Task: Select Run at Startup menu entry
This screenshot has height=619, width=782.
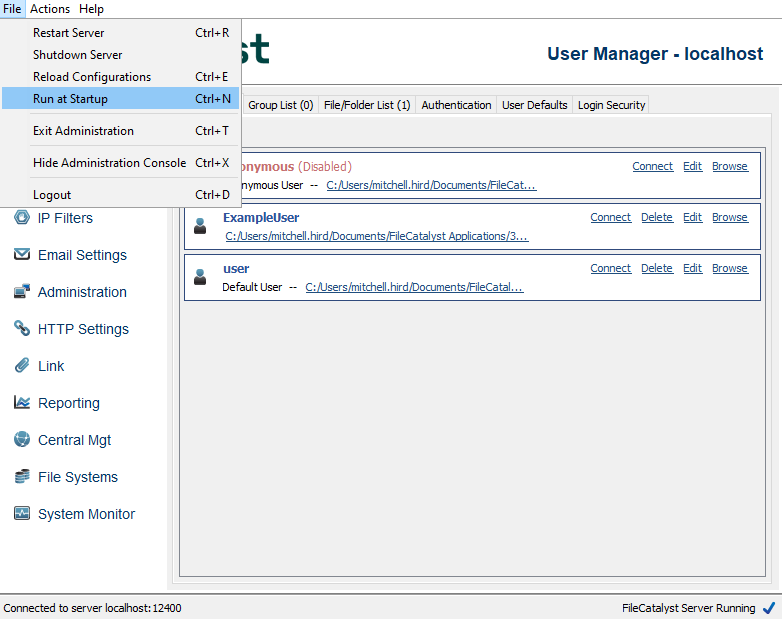Action: (121, 99)
